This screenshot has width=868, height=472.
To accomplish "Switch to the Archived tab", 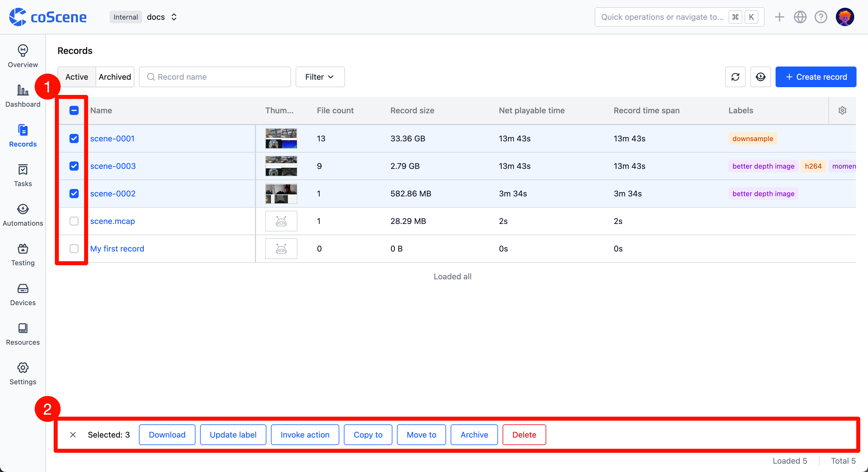I will tap(115, 77).
